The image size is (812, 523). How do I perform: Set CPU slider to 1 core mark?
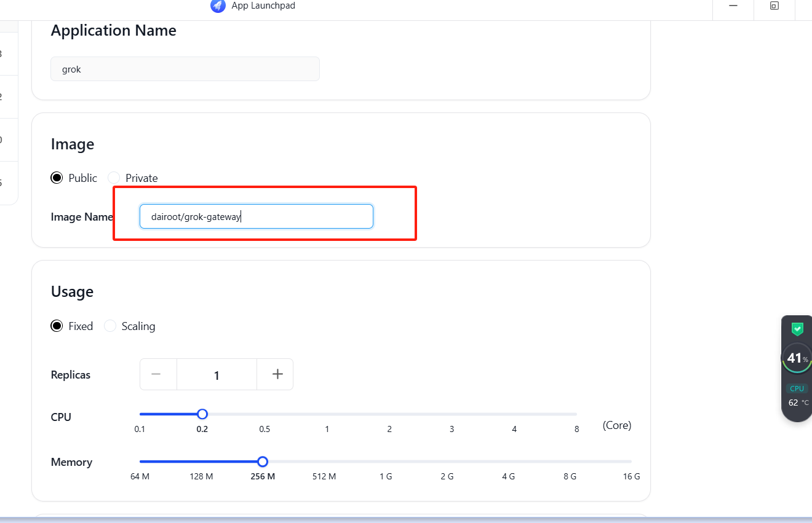point(327,414)
